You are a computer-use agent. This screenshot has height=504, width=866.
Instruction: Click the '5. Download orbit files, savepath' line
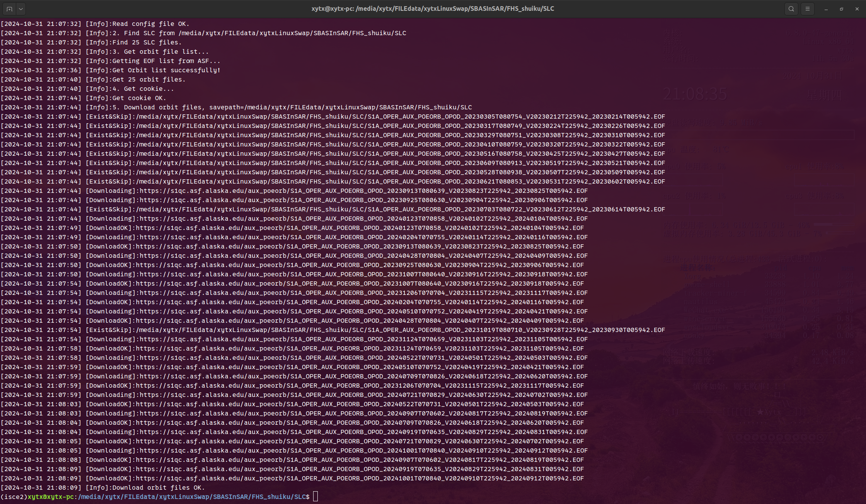[x=236, y=107]
